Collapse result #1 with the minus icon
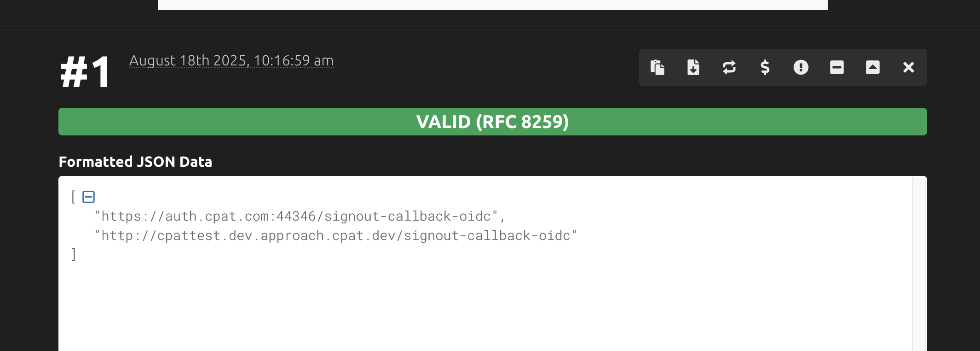Screen dimensions: 980x351 click(x=837, y=67)
